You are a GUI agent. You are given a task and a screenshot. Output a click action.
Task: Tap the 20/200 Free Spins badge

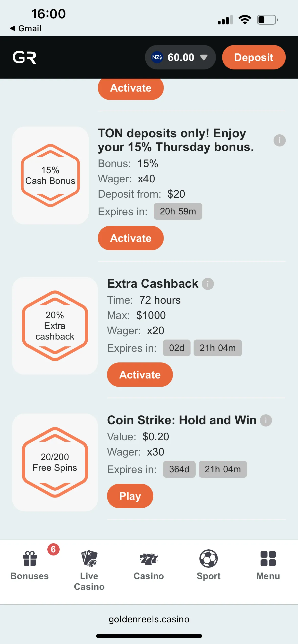(55, 462)
